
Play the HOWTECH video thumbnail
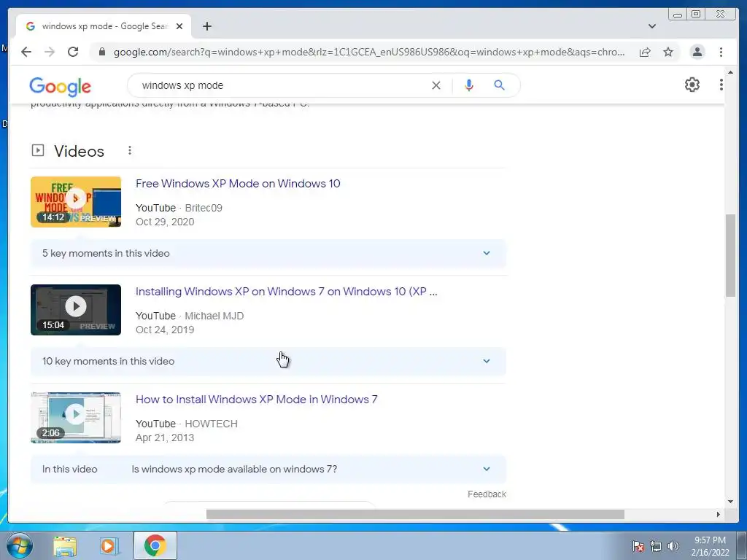coord(76,418)
